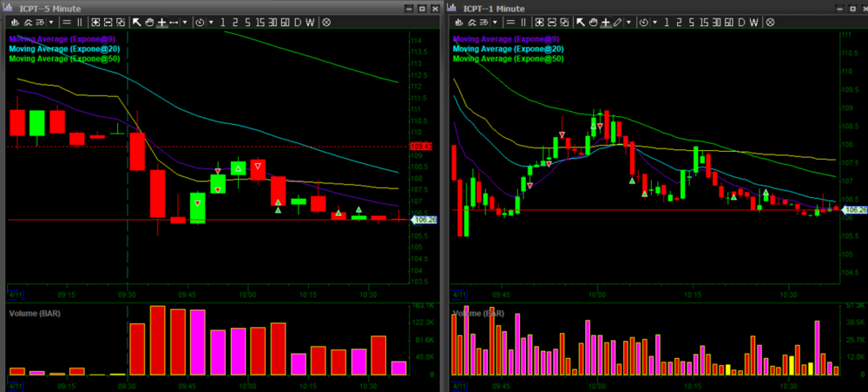Select the arrow pointer tool in 5 Minute chart

tap(136, 22)
